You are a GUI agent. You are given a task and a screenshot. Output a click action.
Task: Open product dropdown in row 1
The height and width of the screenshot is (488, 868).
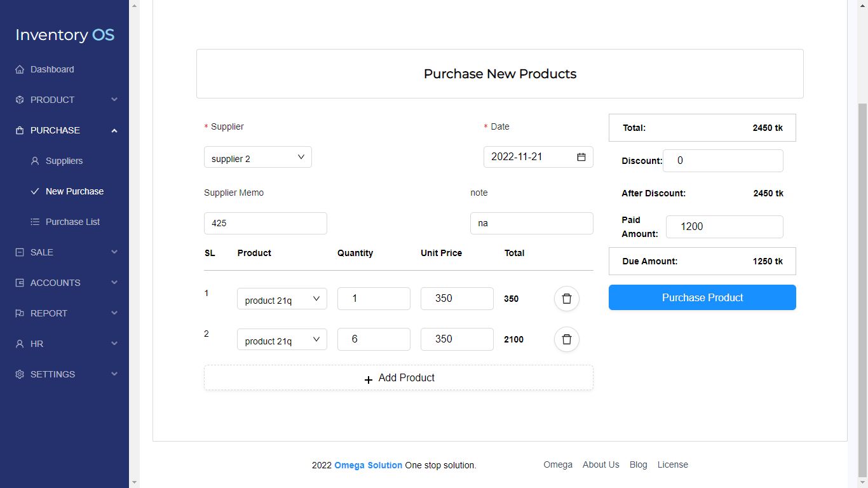[281, 299]
